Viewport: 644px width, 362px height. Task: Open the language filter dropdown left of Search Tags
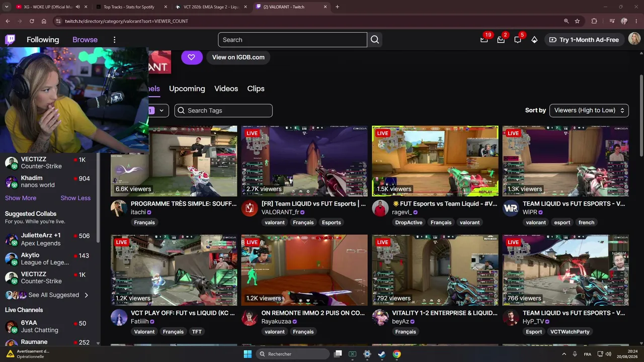(159, 110)
